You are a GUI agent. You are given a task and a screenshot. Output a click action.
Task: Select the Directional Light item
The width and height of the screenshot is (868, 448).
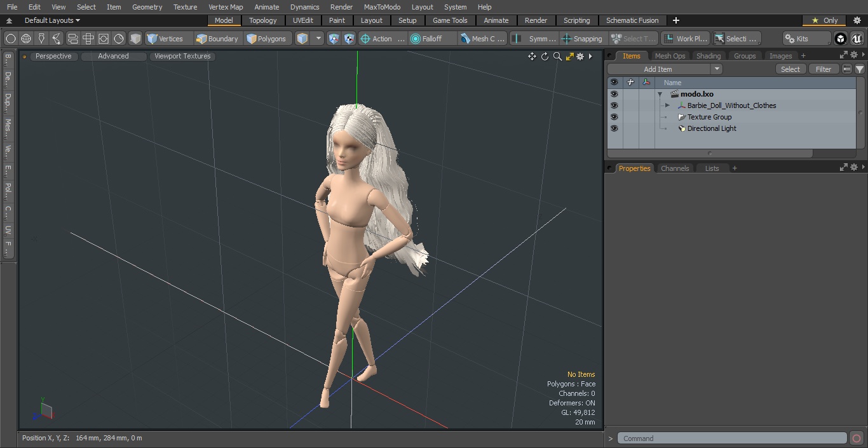712,128
